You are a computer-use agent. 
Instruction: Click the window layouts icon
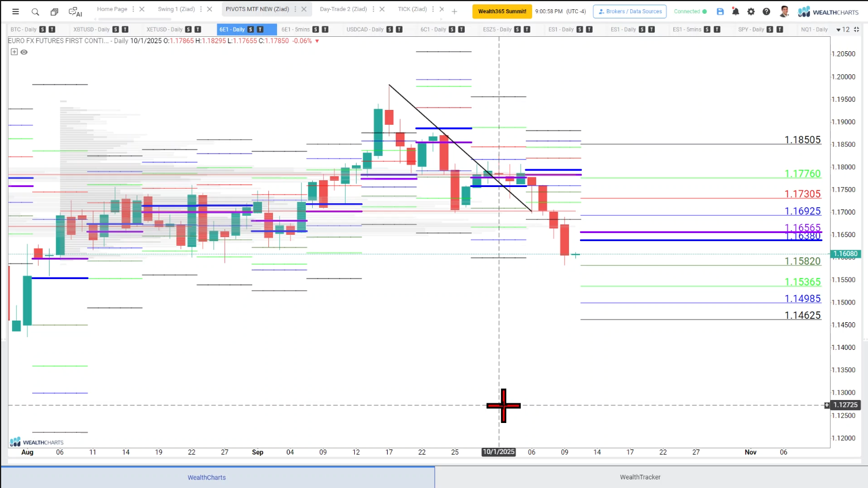click(54, 12)
